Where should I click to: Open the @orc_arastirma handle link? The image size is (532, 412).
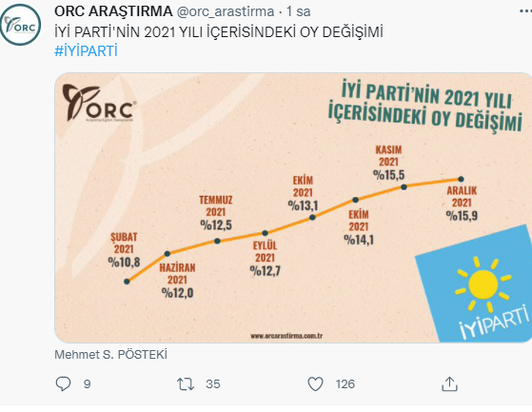(x=226, y=11)
